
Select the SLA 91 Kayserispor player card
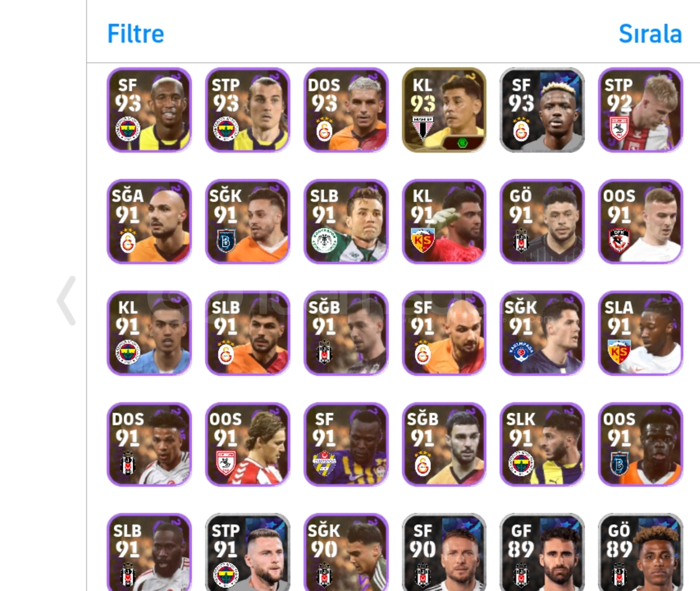coord(641,333)
